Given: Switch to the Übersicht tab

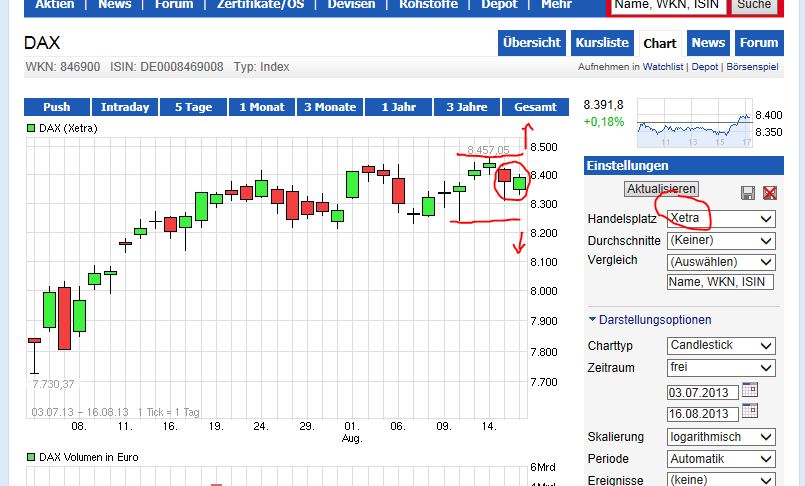Looking at the screenshot, I should (x=532, y=43).
